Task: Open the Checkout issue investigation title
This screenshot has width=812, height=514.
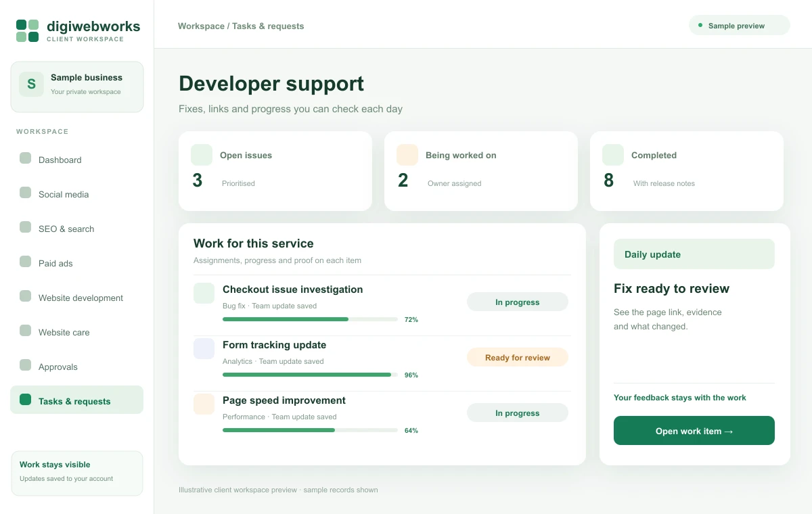Action: click(293, 289)
